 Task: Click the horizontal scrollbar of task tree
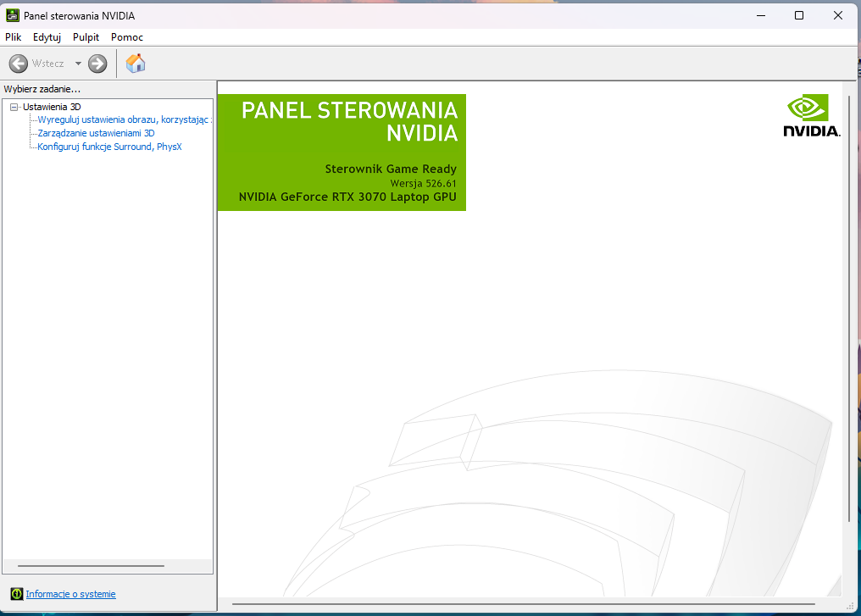point(91,565)
